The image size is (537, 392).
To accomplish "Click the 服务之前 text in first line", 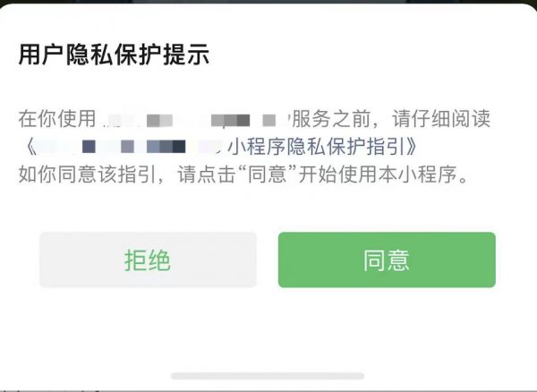I will [x=331, y=119].
